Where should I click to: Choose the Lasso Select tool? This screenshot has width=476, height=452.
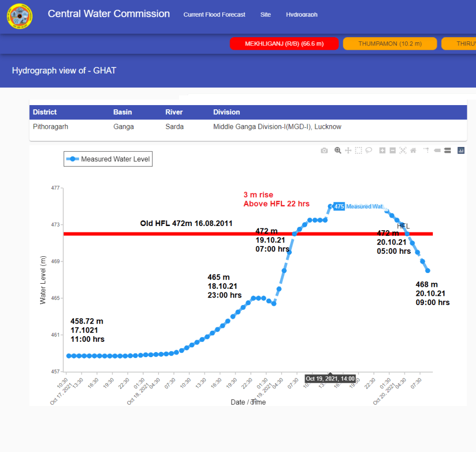point(369,151)
